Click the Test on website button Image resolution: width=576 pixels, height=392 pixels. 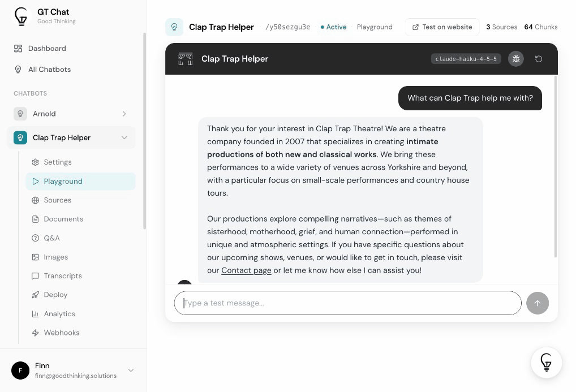pyautogui.click(x=442, y=27)
